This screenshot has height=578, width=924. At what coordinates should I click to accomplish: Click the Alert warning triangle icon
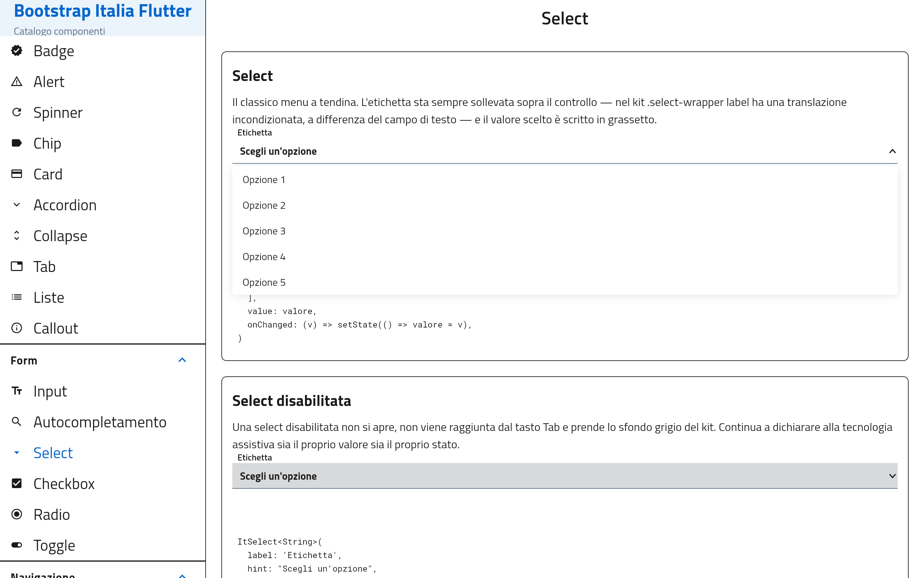click(x=17, y=82)
